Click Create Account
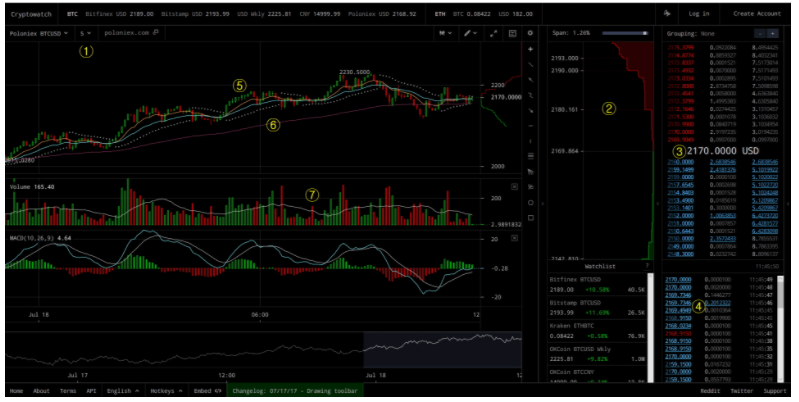The image size is (799, 402). pos(757,14)
